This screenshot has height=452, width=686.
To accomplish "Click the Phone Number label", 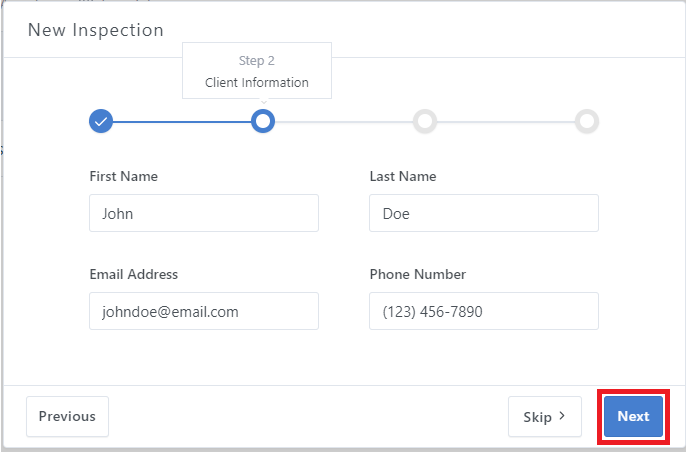I will point(418,274).
